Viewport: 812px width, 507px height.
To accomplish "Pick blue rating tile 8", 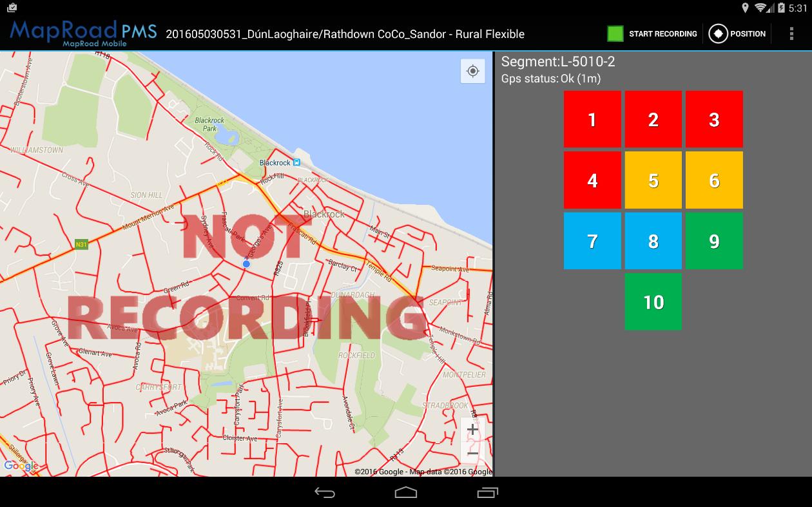I will tap(653, 241).
